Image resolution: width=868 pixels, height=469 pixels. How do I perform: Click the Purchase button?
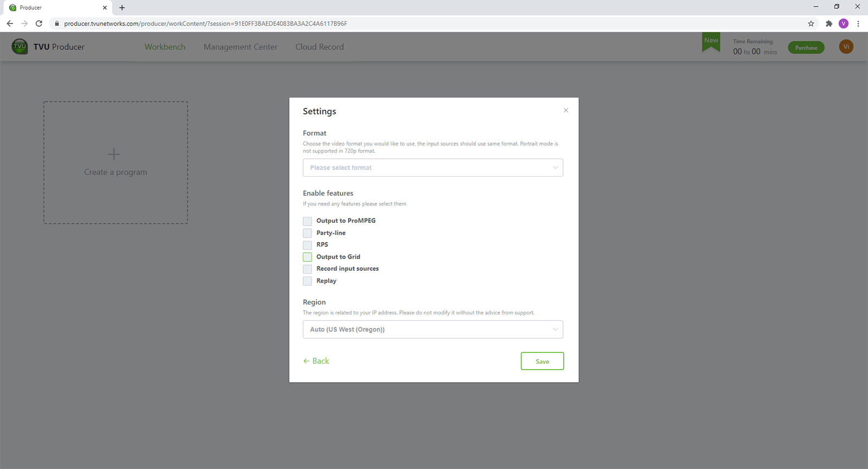point(806,48)
